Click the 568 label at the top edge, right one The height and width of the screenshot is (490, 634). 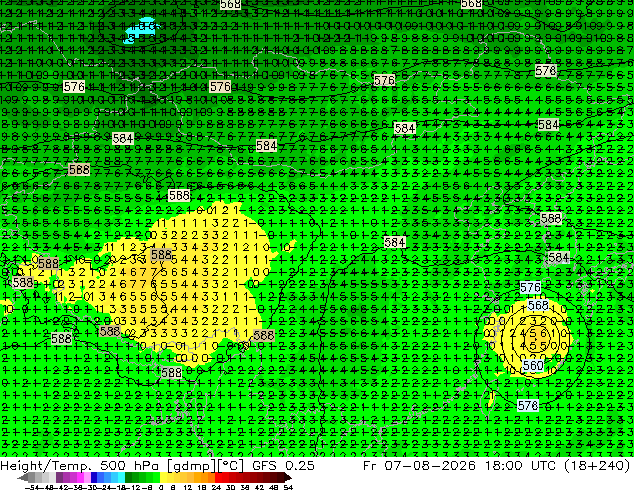pos(471,4)
